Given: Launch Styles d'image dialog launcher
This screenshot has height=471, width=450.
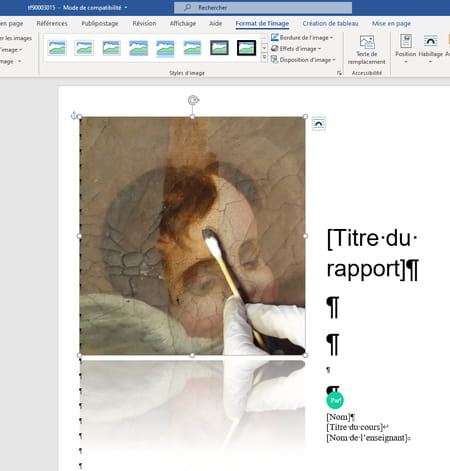Looking at the screenshot, I should pyautogui.click(x=339, y=73).
